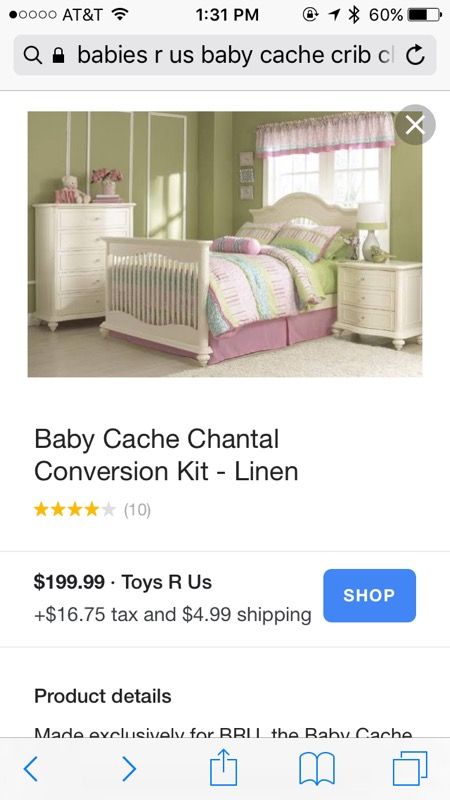Viewport: 450px width, 800px height.
Task: Tap the search magnifier icon
Action: [33, 56]
